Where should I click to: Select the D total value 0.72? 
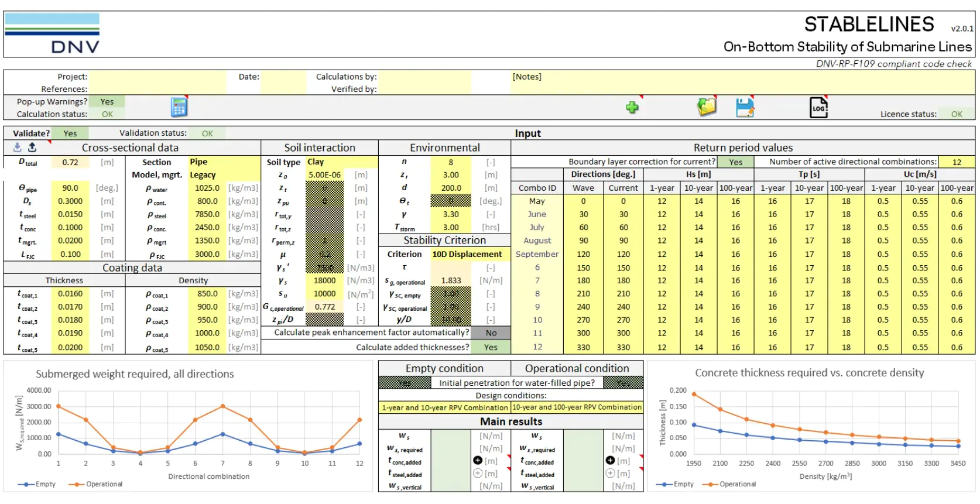tap(70, 162)
